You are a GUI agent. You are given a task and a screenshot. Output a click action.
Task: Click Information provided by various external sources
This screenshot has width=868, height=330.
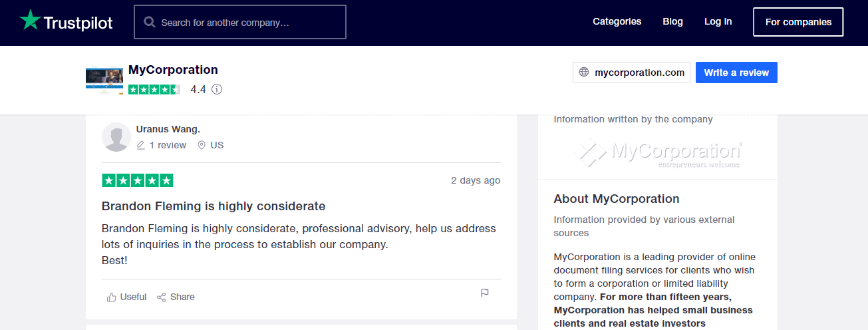click(644, 226)
